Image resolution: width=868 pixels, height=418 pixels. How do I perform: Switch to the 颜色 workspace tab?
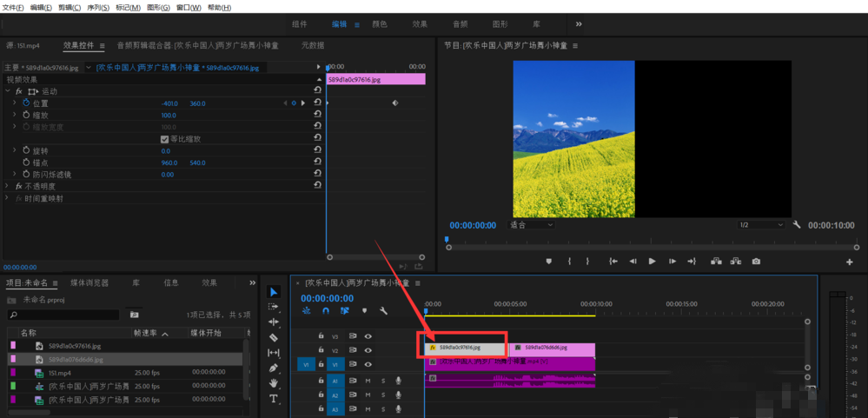click(380, 24)
